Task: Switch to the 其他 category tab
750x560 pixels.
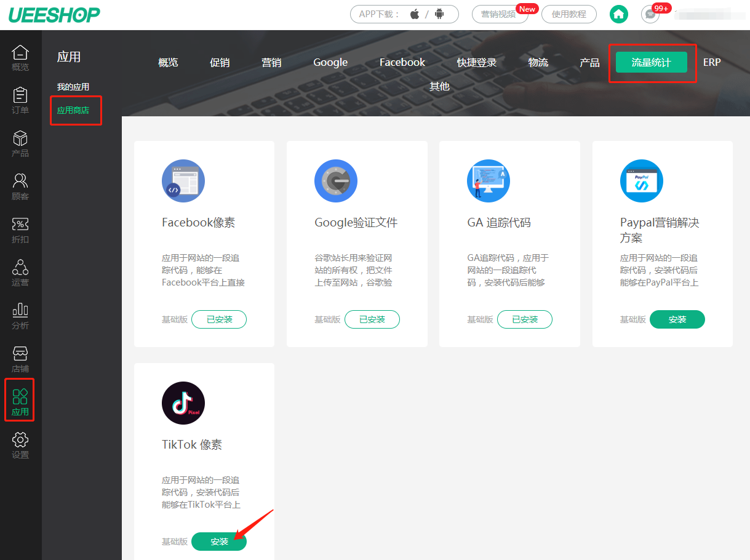Action: tap(439, 87)
